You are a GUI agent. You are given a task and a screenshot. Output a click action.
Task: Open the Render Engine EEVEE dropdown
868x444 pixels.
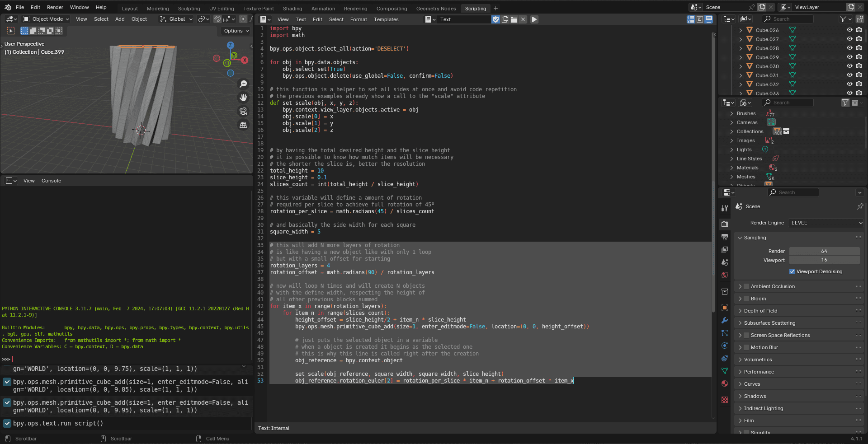[x=826, y=223]
